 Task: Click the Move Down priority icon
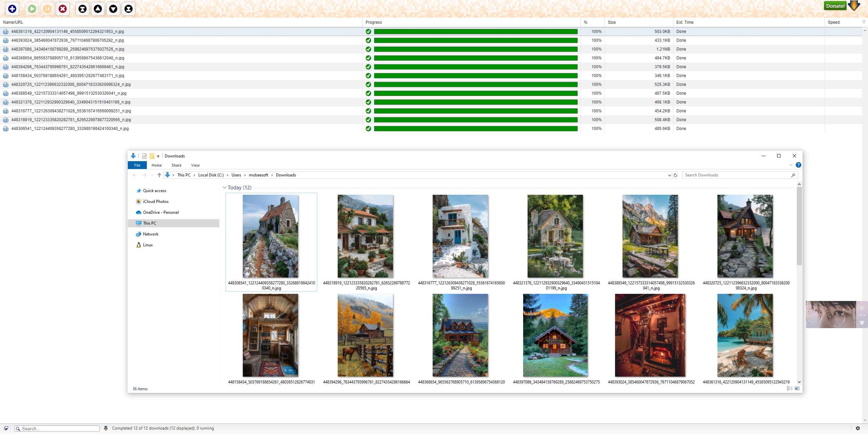113,8
